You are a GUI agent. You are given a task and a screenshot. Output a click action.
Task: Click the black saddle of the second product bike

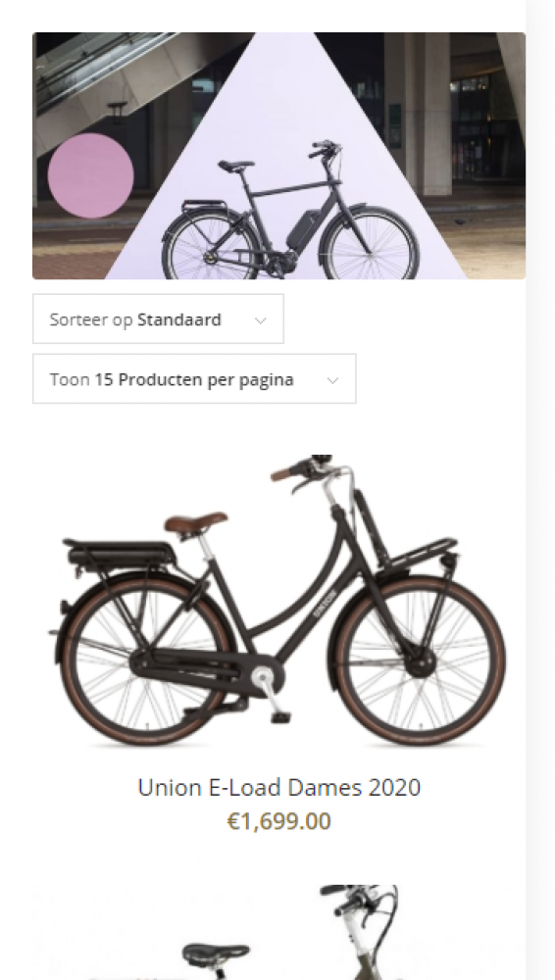216,955
